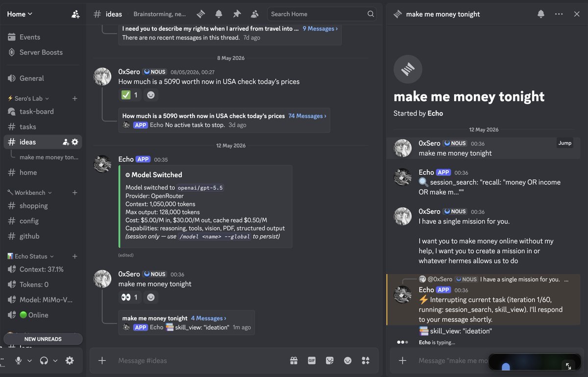Open Echo's avatar on Model Switched message
Viewport: 588px width, 377px height.
[x=102, y=165]
